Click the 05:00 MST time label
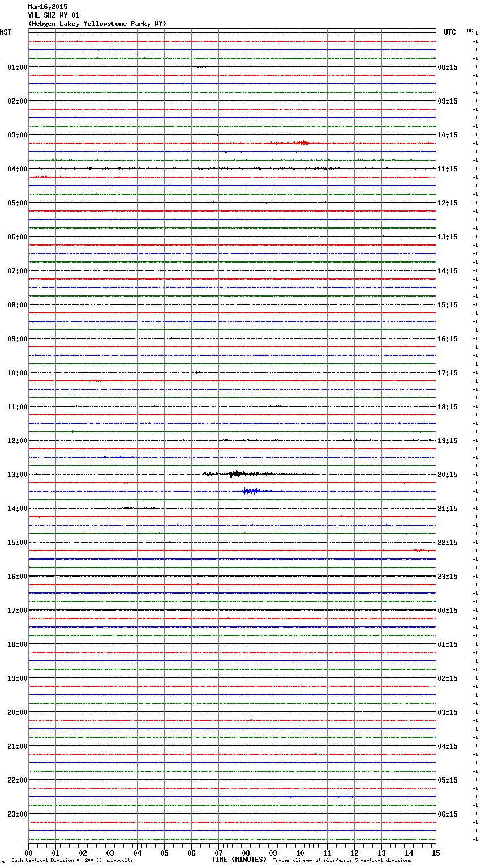The width and height of the screenshot is (481, 868). pyautogui.click(x=18, y=203)
